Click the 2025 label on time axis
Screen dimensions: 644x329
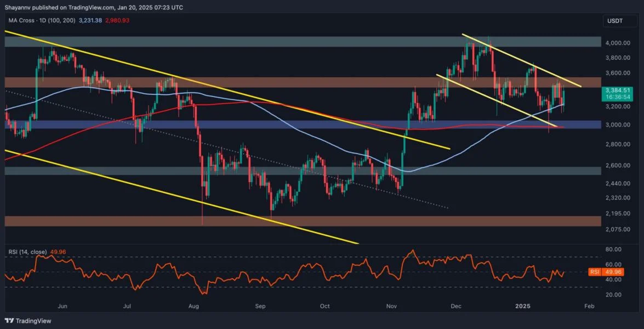pos(523,306)
